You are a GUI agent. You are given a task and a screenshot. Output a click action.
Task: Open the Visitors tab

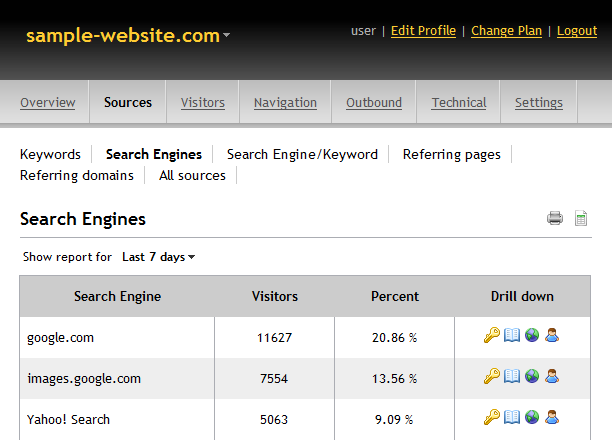click(203, 102)
